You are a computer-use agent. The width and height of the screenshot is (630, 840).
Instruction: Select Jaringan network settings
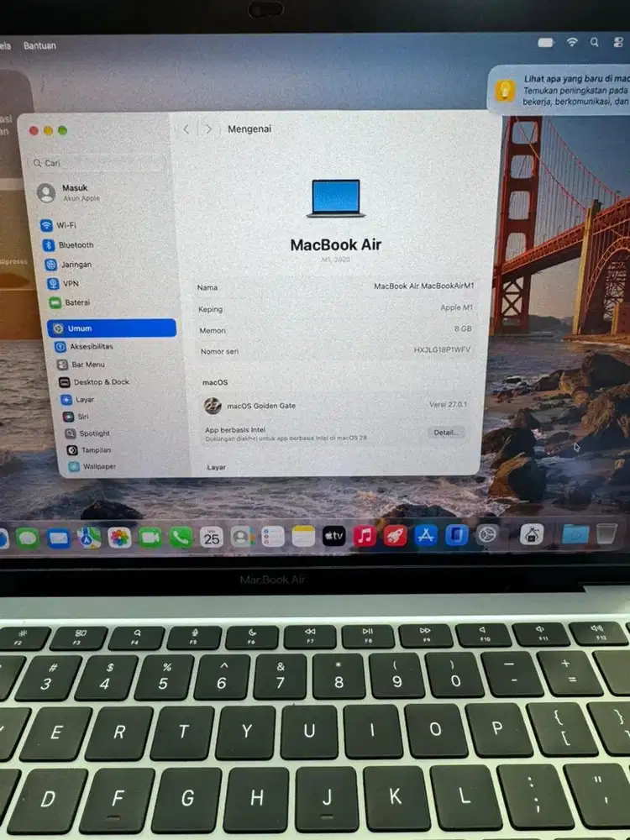point(69,264)
